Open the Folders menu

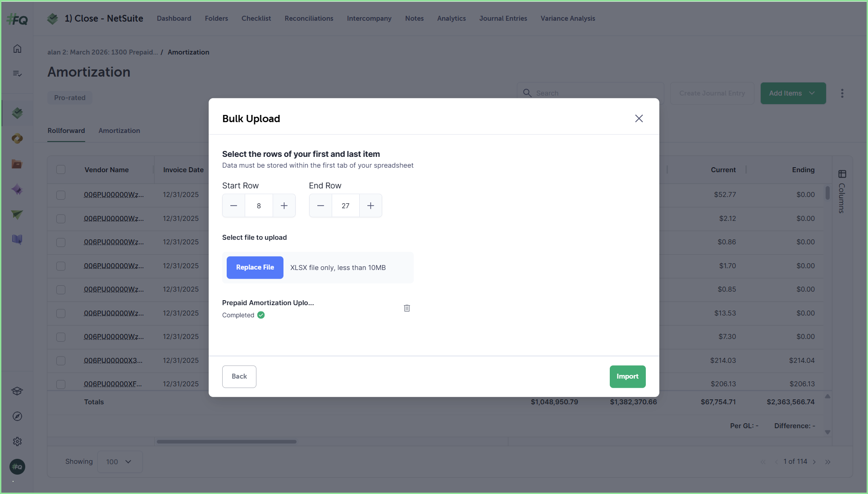click(x=216, y=18)
